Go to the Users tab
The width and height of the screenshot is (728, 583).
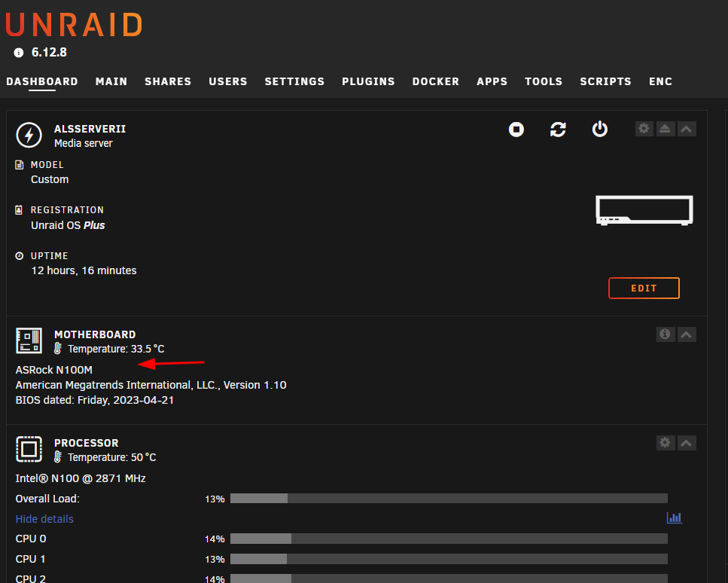[228, 82]
